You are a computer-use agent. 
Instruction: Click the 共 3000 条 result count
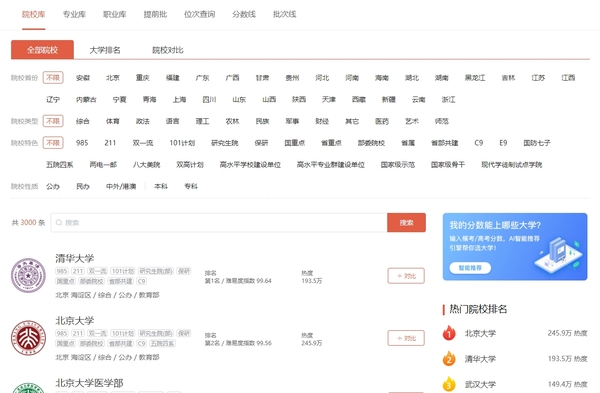click(x=28, y=223)
